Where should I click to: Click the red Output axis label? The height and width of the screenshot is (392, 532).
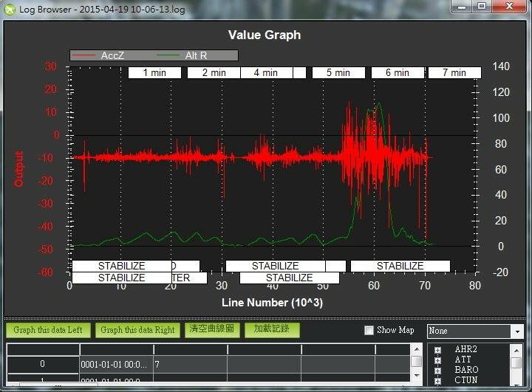pos(18,169)
